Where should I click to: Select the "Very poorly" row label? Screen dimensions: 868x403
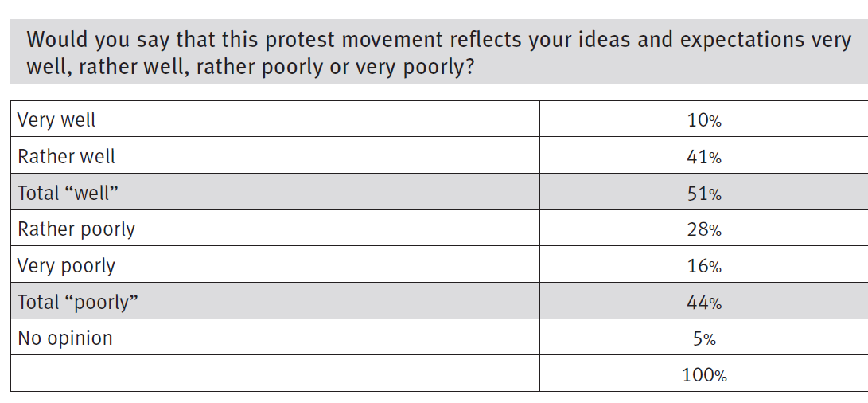point(66,266)
